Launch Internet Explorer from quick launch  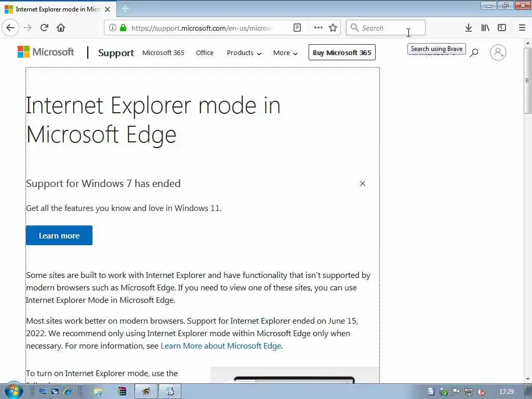click(68, 392)
